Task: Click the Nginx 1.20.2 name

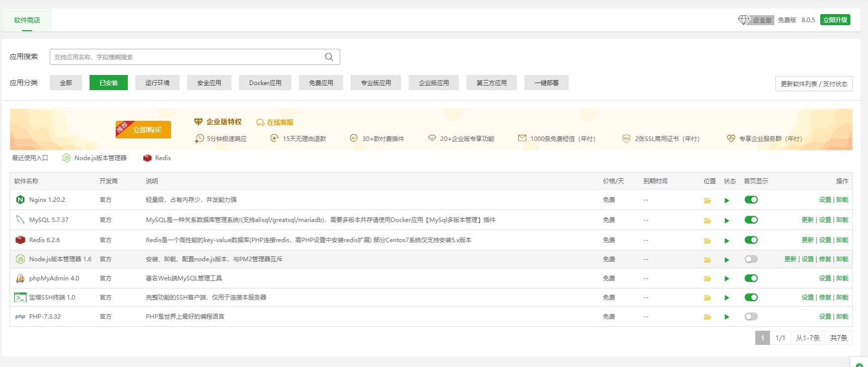Action: tap(47, 200)
